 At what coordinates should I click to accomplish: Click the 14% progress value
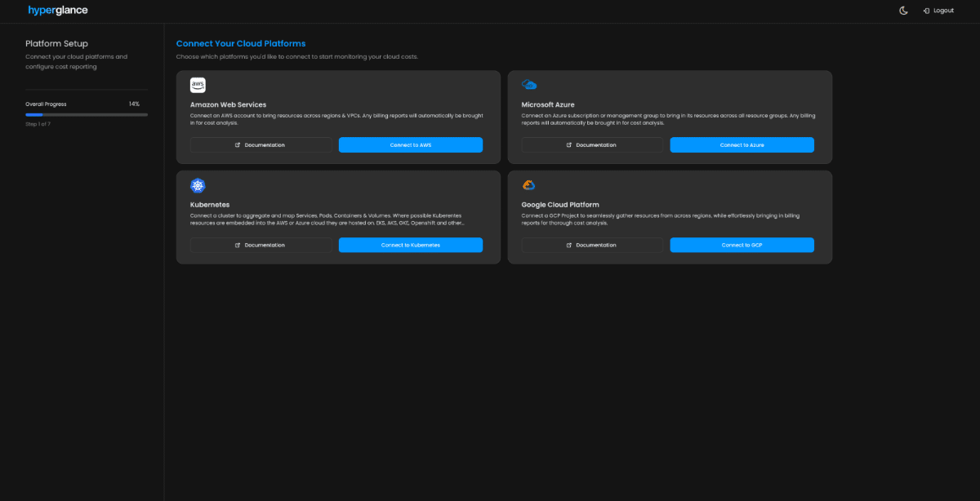click(x=134, y=104)
